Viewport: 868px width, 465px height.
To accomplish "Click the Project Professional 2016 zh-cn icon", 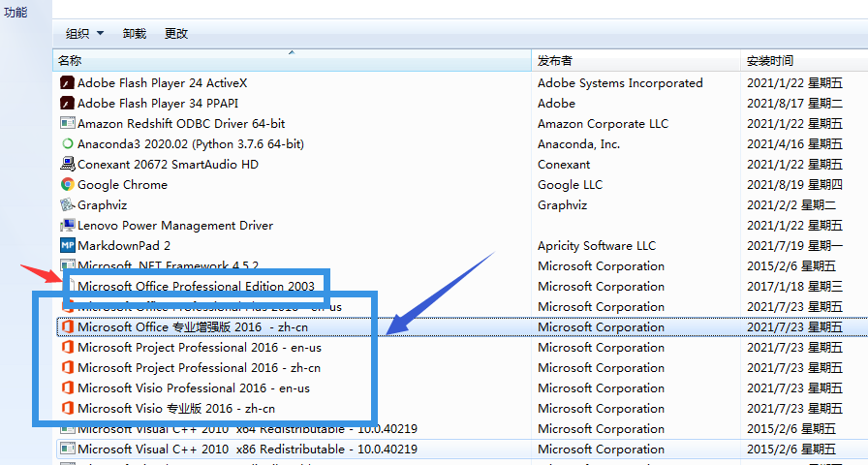I will coord(67,368).
